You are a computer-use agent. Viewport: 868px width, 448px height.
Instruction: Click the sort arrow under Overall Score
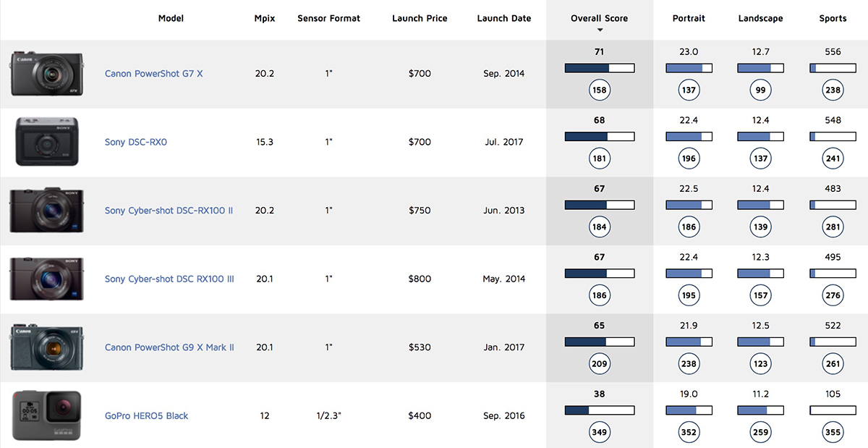click(600, 30)
